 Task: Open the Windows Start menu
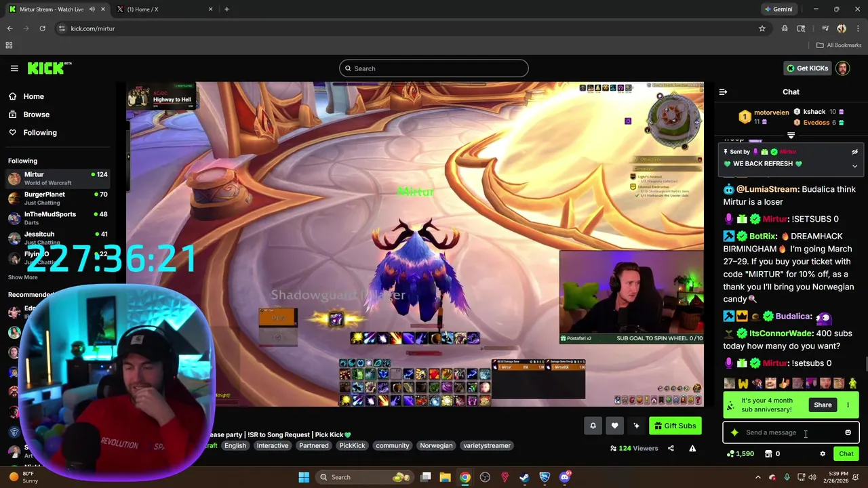pyautogui.click(x=304, y=477)
